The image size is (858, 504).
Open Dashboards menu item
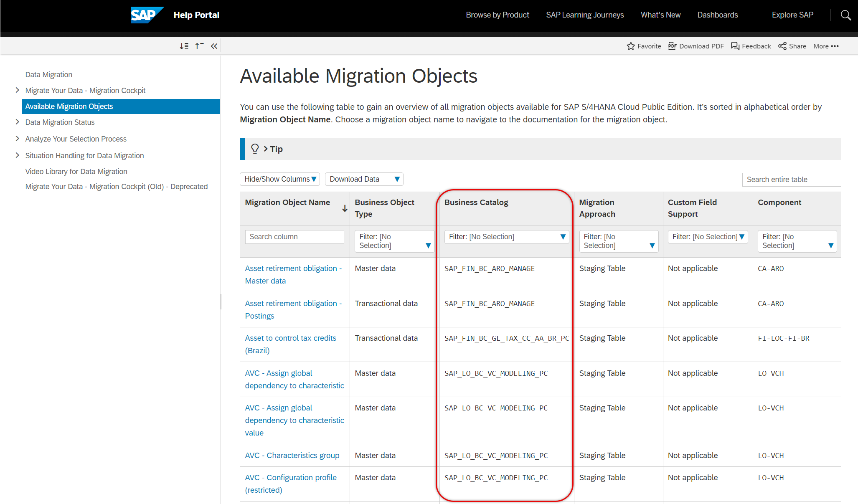[718, 15]
